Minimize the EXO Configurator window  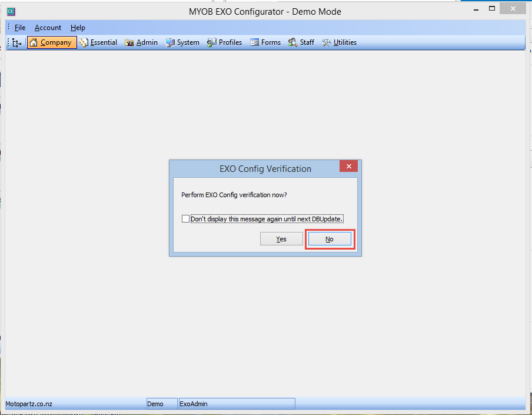click(x=476, y=9)
